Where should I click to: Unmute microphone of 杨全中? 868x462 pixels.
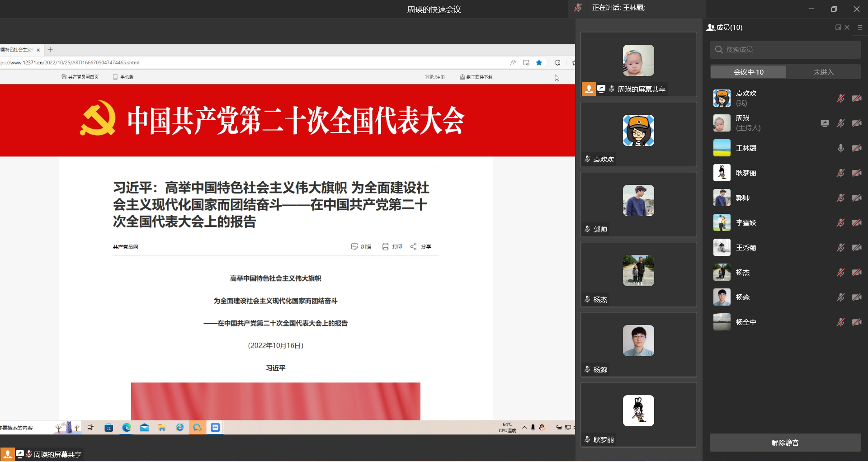[x=840, y=322]
